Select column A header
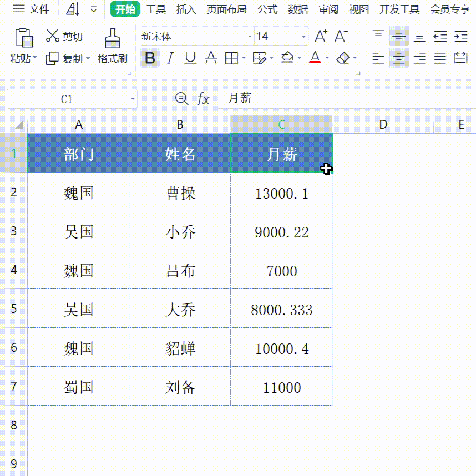Viewport: 476px width, 476px height. click(x=78, y=124)
